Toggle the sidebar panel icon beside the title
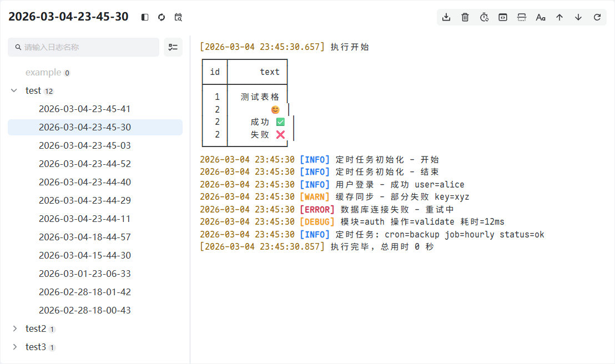Image resolution: width=615 pixels, height=364 pixels. (x=145, y=17)
